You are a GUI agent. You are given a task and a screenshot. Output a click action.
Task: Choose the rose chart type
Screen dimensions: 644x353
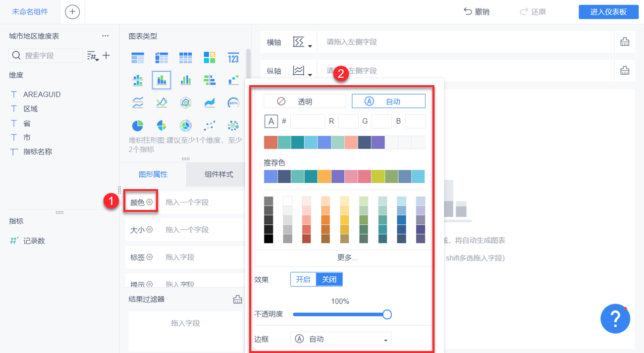(161, 125)
